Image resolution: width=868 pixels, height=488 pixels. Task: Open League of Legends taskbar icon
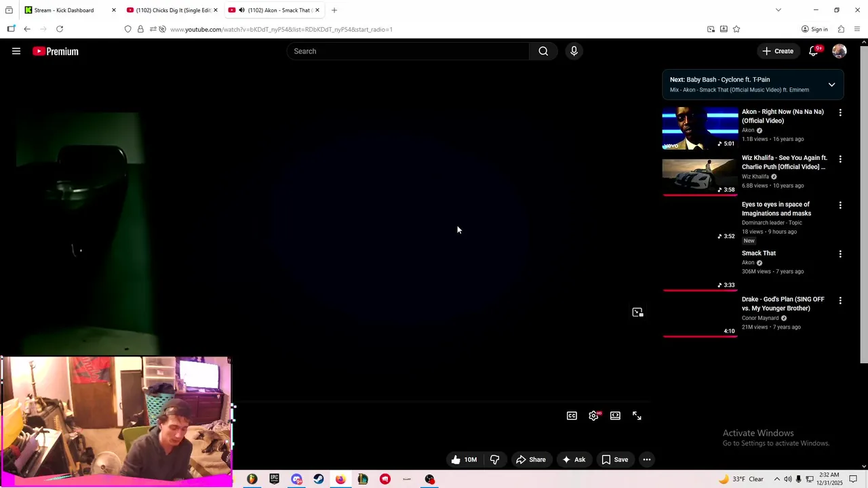pyautogui.click(x=363, y=479)
